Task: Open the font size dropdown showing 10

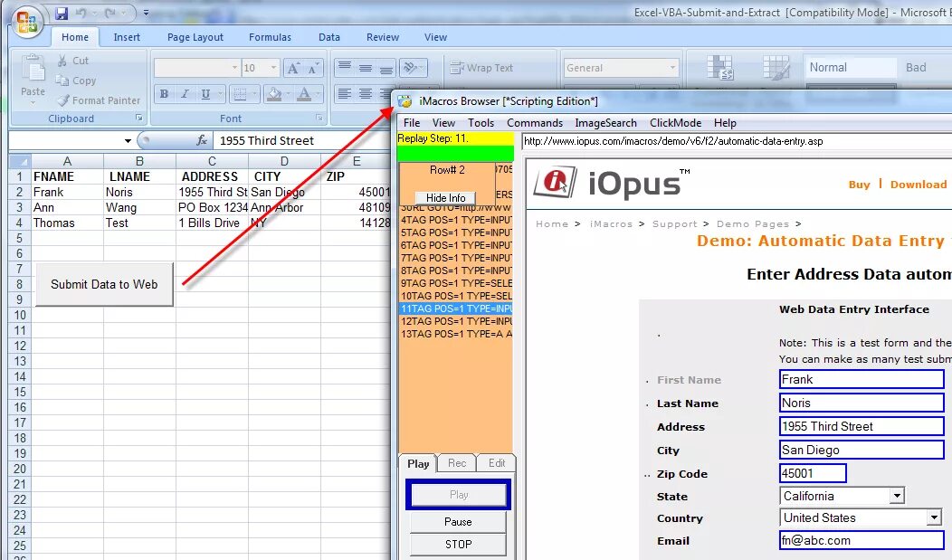Action: (273, 68)
